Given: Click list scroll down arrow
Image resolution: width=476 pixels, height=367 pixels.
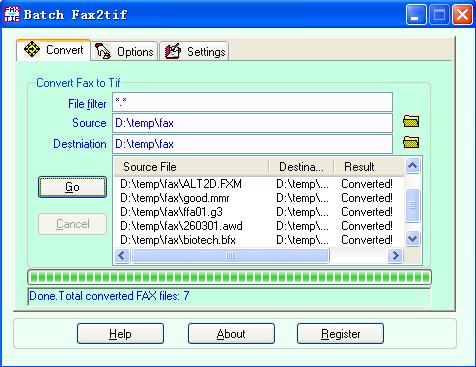Looking at the screenshot, I should [413, 238].
